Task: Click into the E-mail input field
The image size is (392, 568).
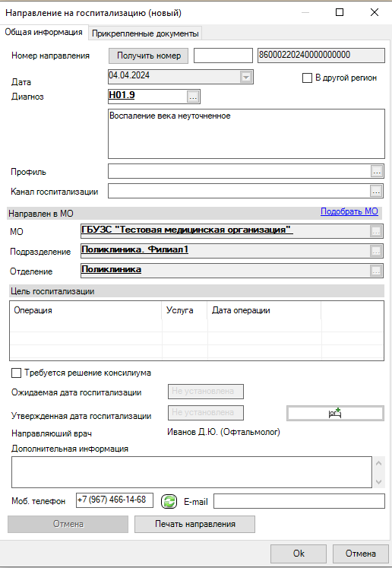Action: coord(299,501)
